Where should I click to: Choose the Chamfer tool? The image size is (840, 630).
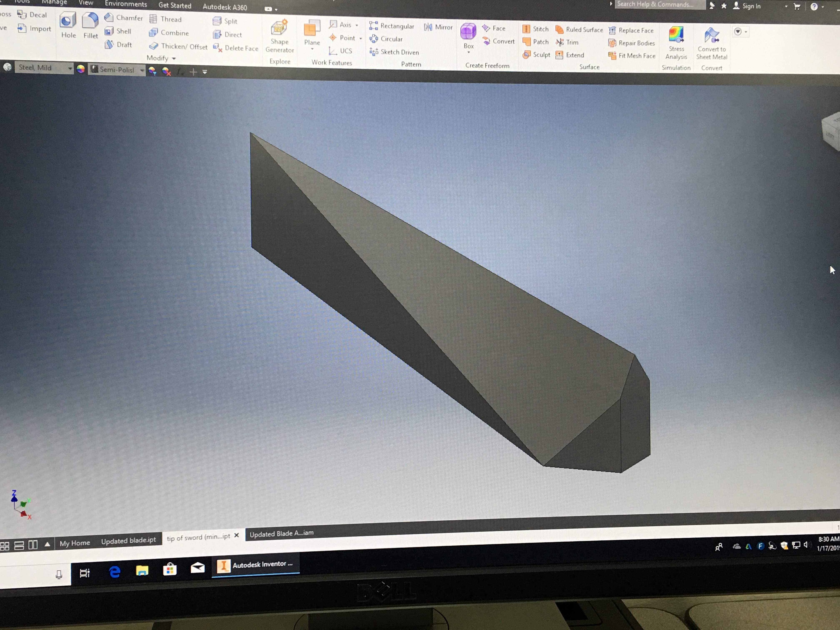(x=124, y=17)
